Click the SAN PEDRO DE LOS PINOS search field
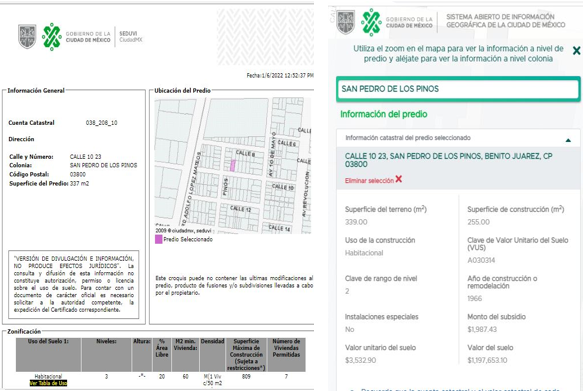The image size is (584, 391). [458, 89]
